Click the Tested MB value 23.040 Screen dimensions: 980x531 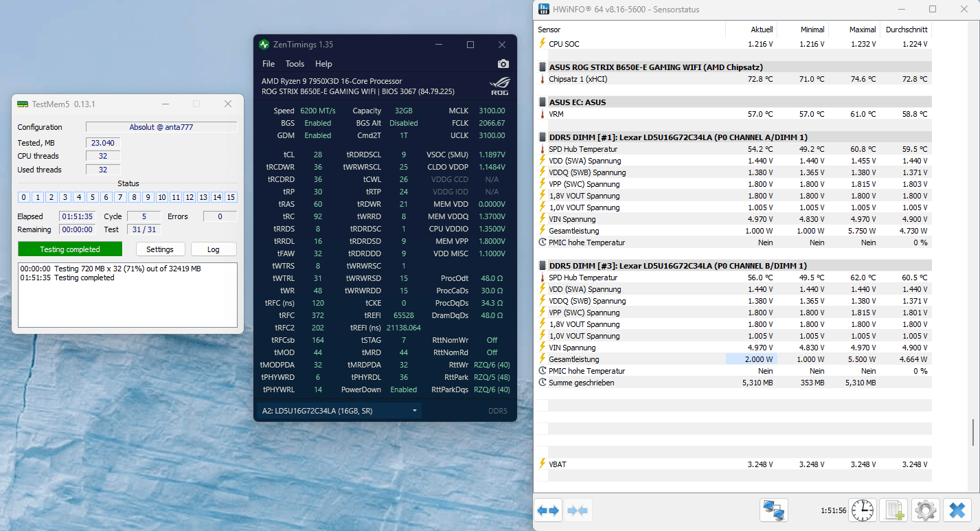[x=103, y=143]
